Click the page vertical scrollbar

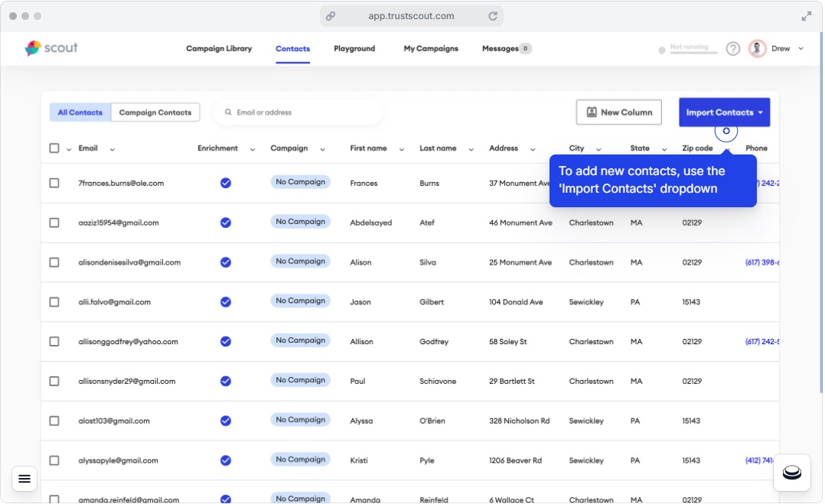click(x=820, y=213)
